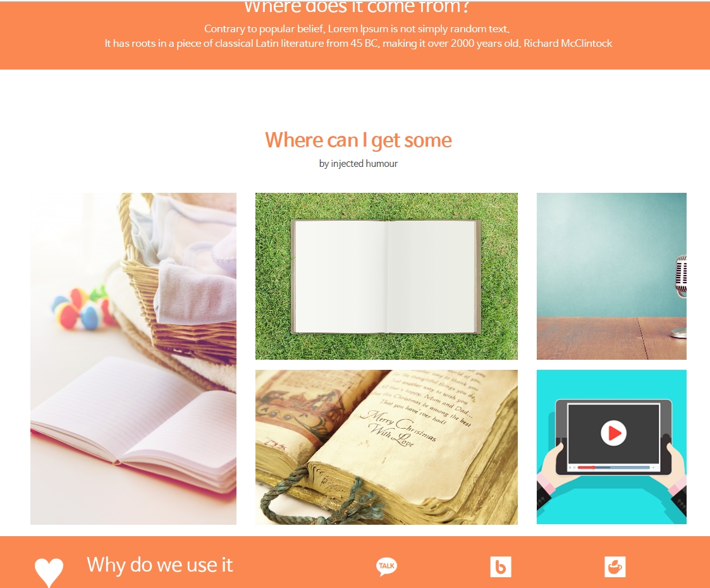
Task: Open the old Merry Christmas book photo
Action: [386, 447]
